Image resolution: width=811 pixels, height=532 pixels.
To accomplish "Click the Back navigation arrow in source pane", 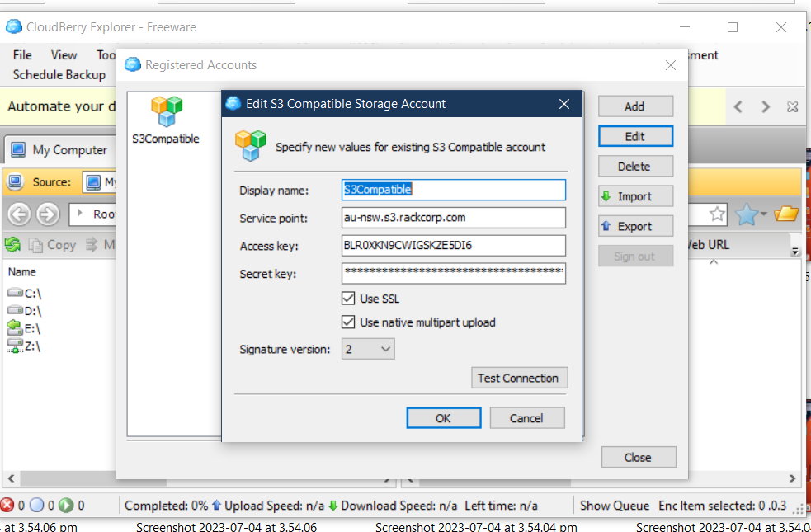I will click(19, 214).
